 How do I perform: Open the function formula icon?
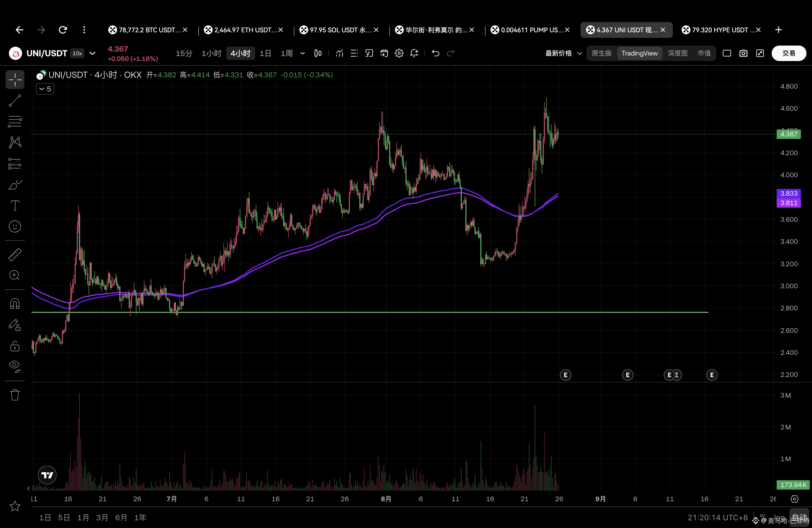point(370,53)
